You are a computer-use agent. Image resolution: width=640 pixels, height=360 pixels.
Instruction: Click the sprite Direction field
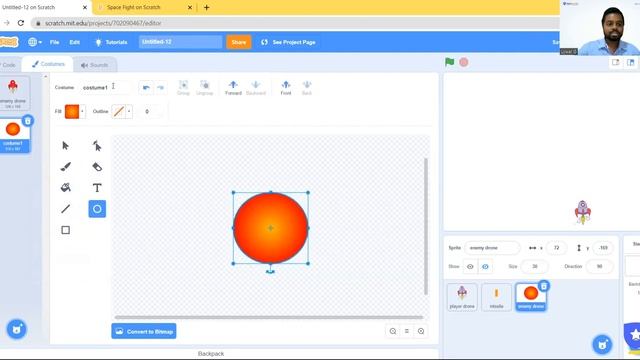[x=599, y=267]
